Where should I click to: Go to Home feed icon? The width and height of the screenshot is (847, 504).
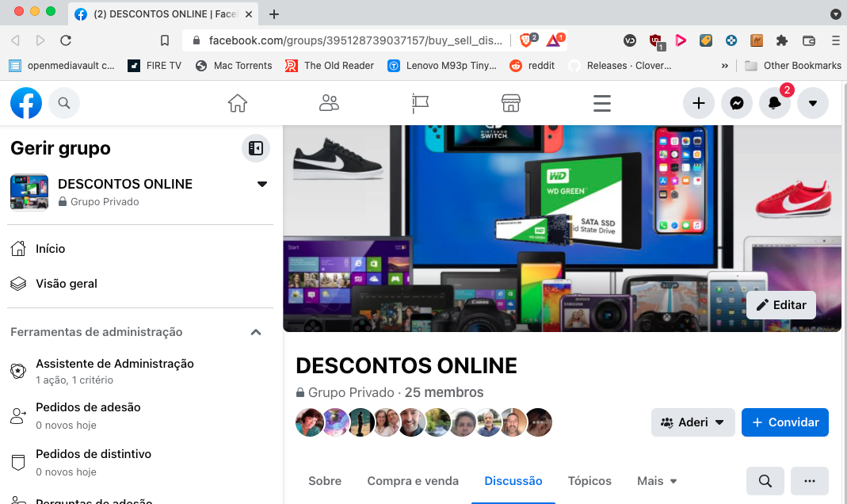[x=237, y=103]
